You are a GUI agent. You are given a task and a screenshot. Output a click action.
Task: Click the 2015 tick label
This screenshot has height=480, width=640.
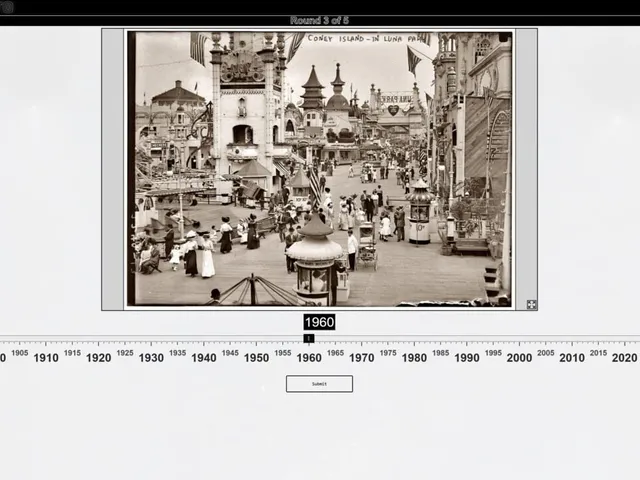click(x=598, y=353)
